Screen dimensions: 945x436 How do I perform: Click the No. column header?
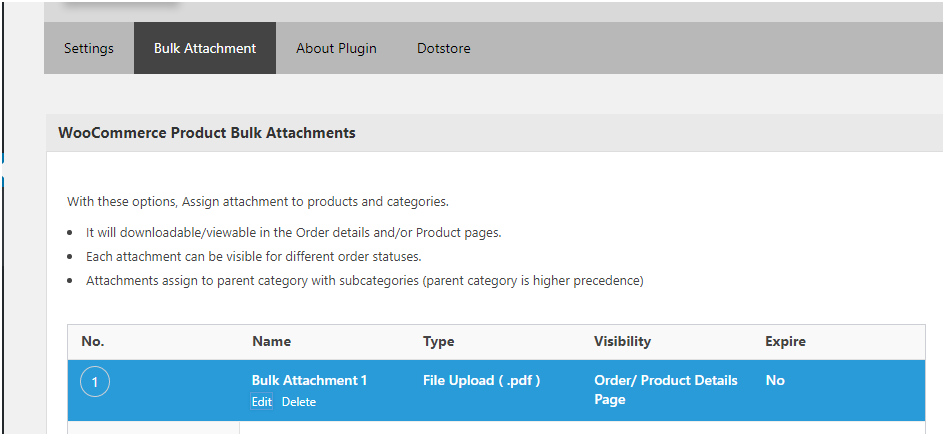click(x=93, y=341)
